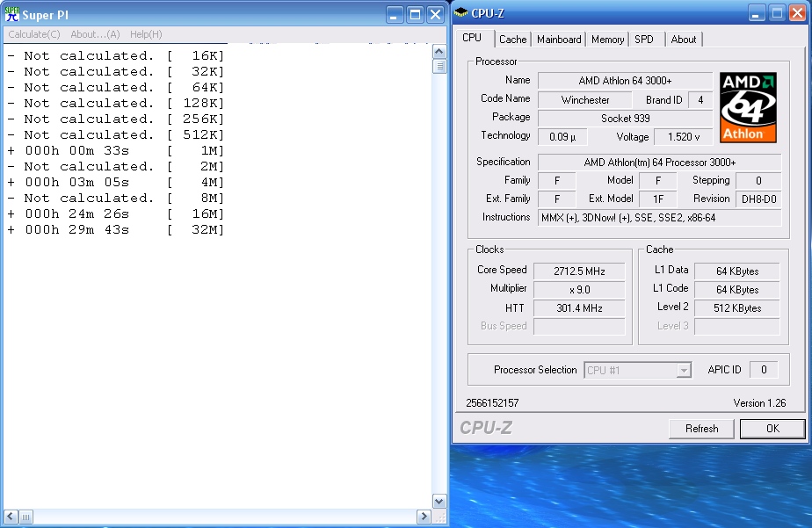Minimize the Super PI window
Viewport: 812px width, 528px height.
pos(394,14)
